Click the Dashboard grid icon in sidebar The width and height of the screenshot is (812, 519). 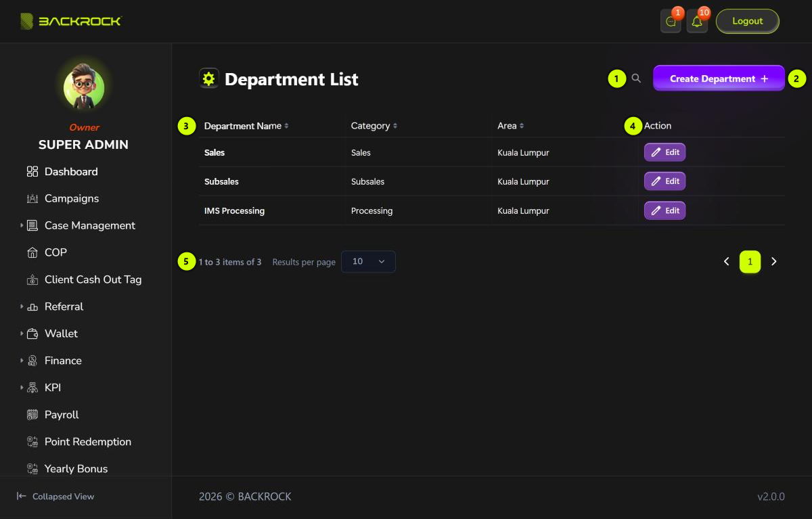coord(32,172)
